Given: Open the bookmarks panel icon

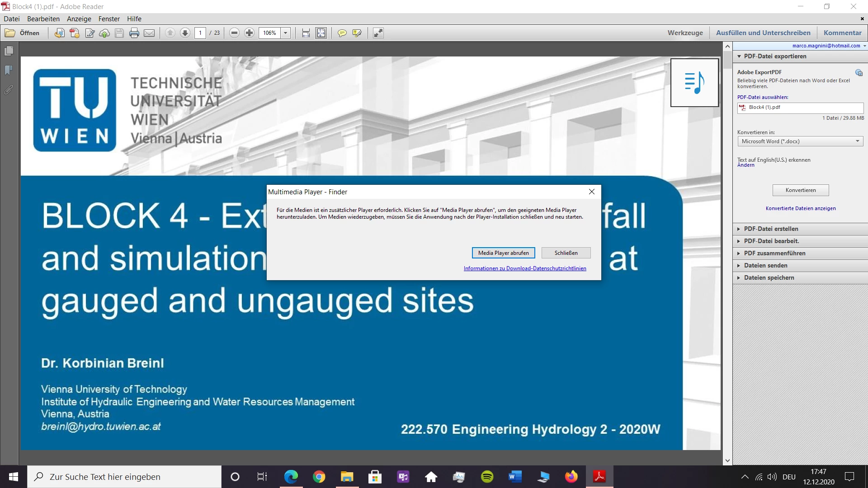Looking at the screenshot, I should point(9,70).
